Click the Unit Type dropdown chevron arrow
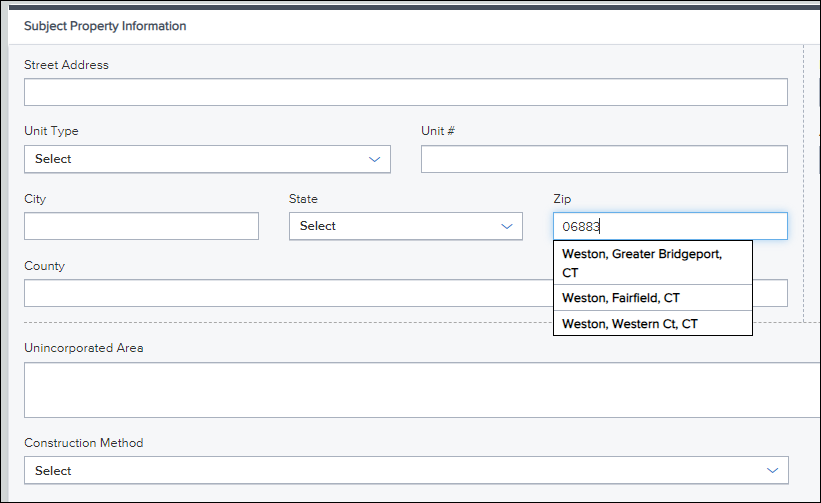This screenshot has width=821, height=503. click(374, 159)
